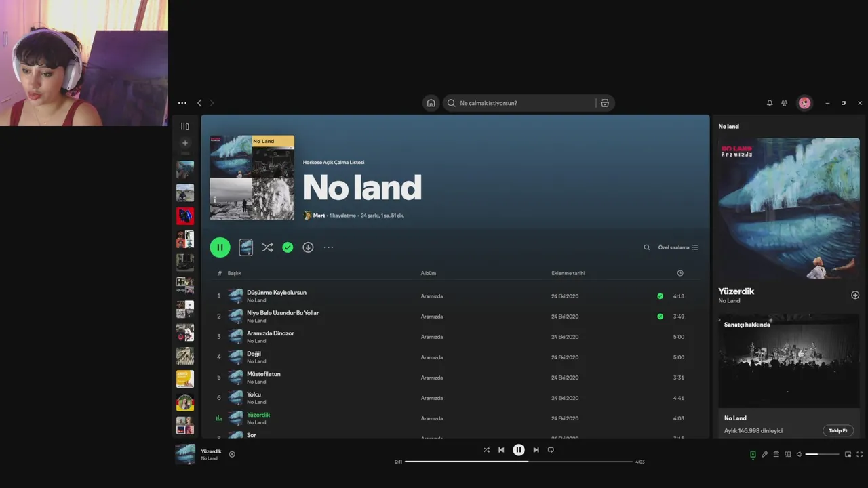Open more options for No land playlist
868x488 pixels.
pos(328,247)
